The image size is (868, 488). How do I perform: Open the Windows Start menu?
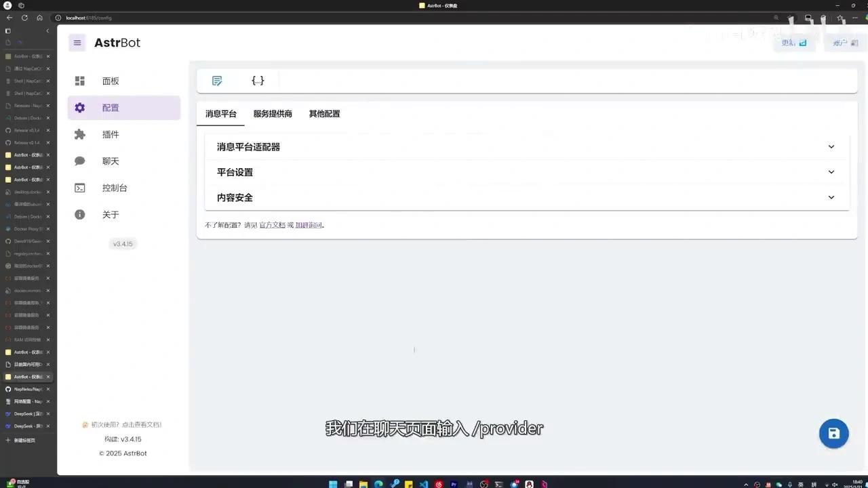point(333,484)
